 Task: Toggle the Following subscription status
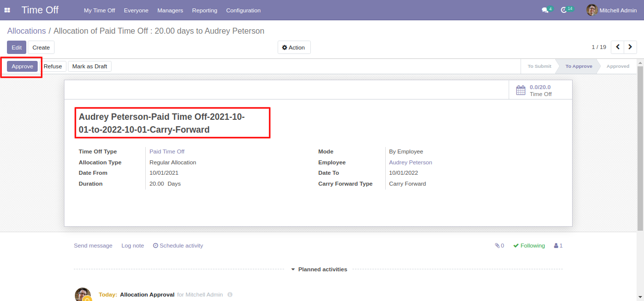coord(529,246)
